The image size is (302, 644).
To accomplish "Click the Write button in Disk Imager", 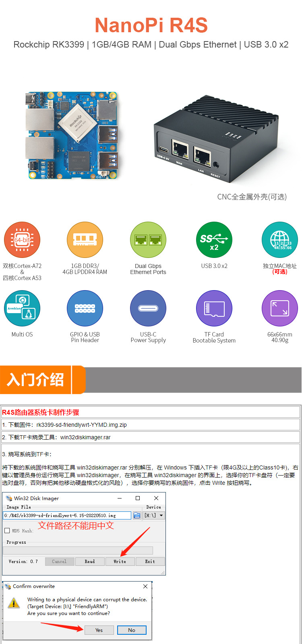I will click(120, 561).
